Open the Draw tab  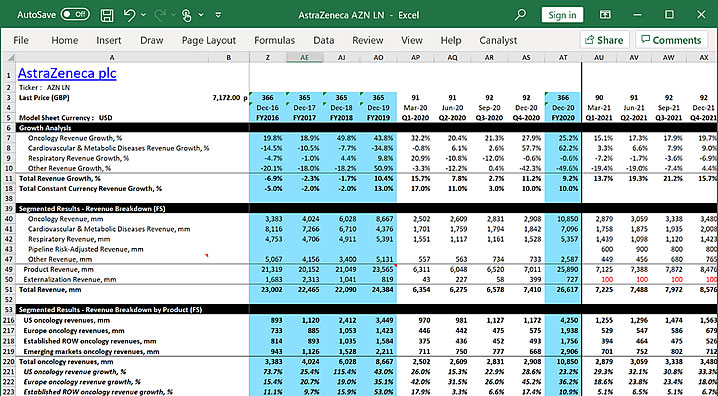tap(152, 40)
